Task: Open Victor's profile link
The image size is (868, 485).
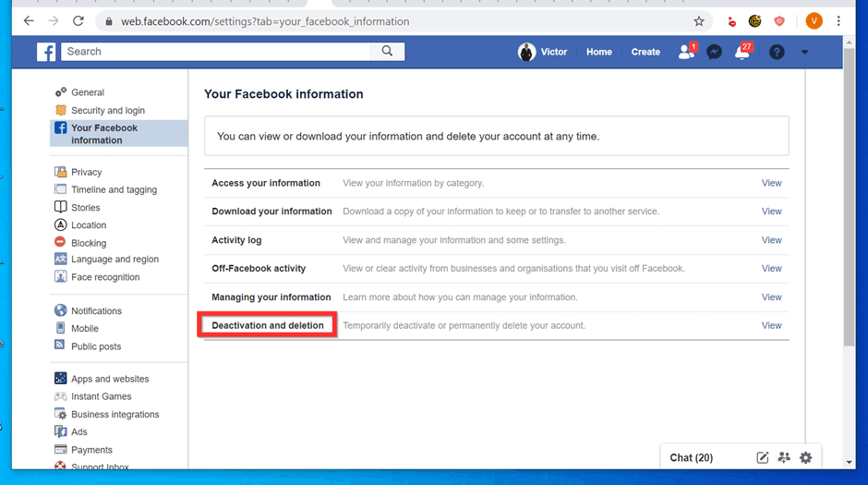Action: (x=553, y=52)
